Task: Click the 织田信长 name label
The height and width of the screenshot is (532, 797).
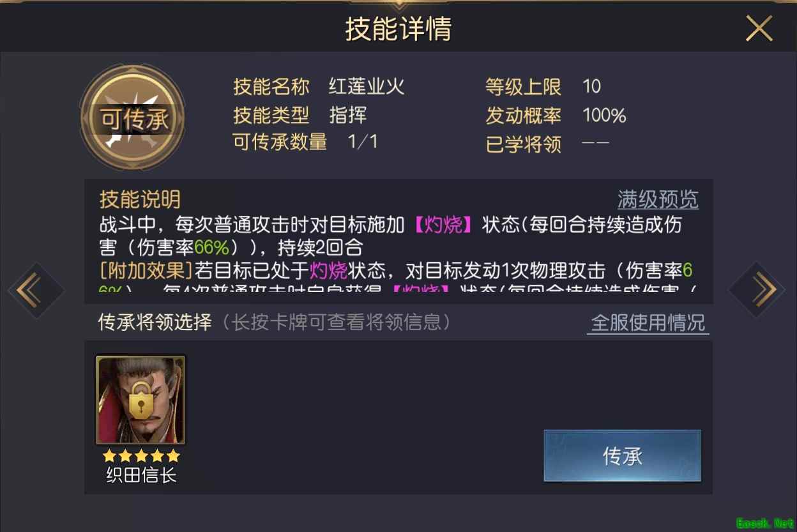Action: [141, 476]
